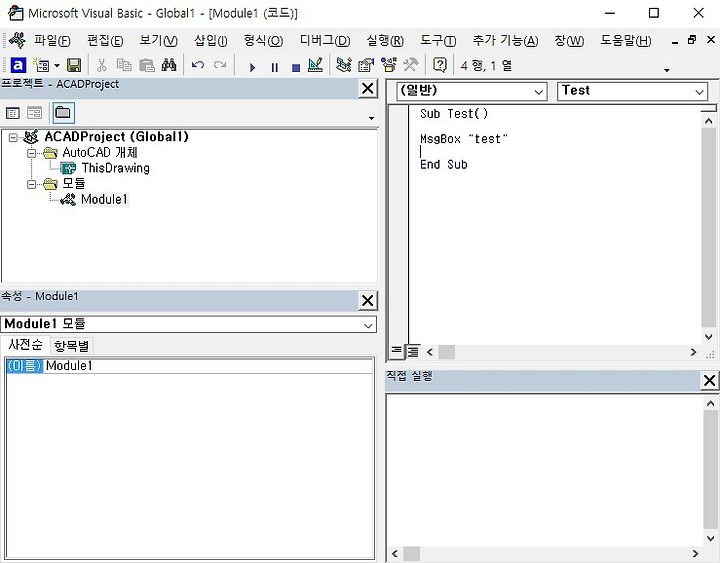
Task: Click the View AutoCAD icon in toolbar
Action: pyautogui.click(x=18, y=66)
